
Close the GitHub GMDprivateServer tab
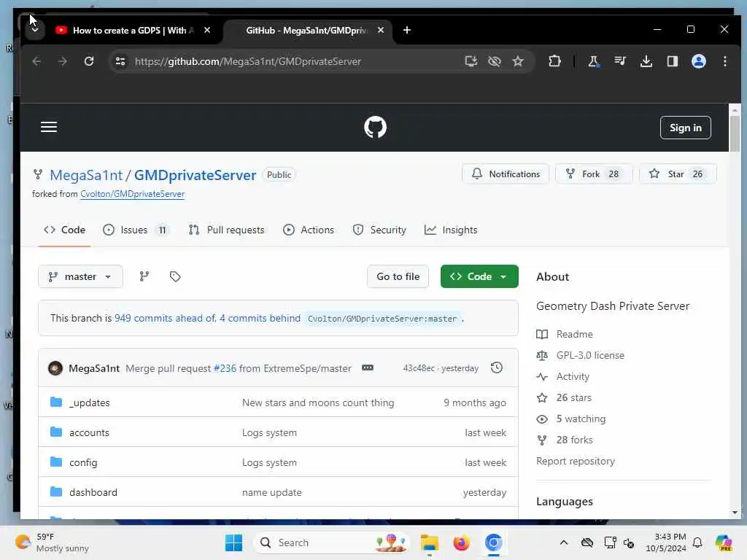pos(381,30)
